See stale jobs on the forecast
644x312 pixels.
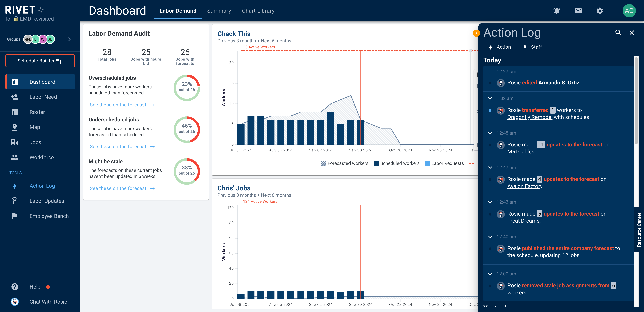[x=122, y=188]
